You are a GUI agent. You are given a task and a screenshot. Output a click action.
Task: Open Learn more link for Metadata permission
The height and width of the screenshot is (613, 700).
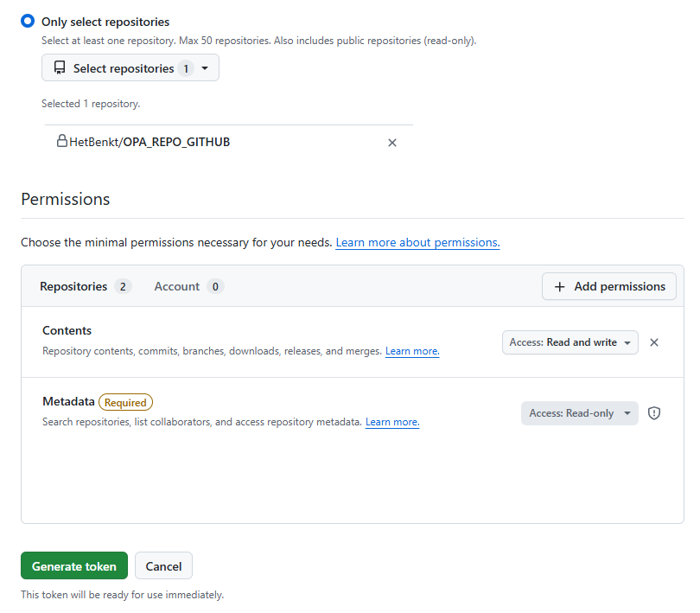[392, 422]
